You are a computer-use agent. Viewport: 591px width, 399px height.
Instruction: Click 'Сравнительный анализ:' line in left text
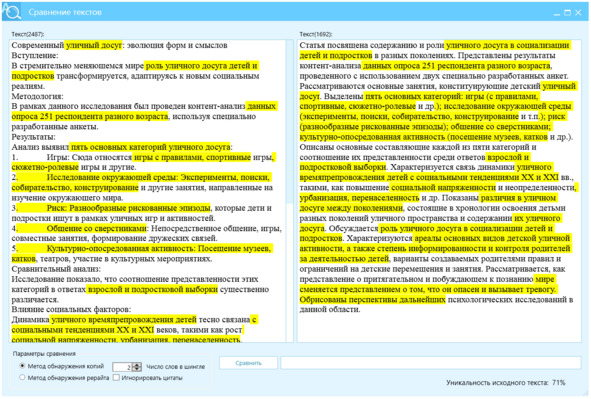click(56, 269)
